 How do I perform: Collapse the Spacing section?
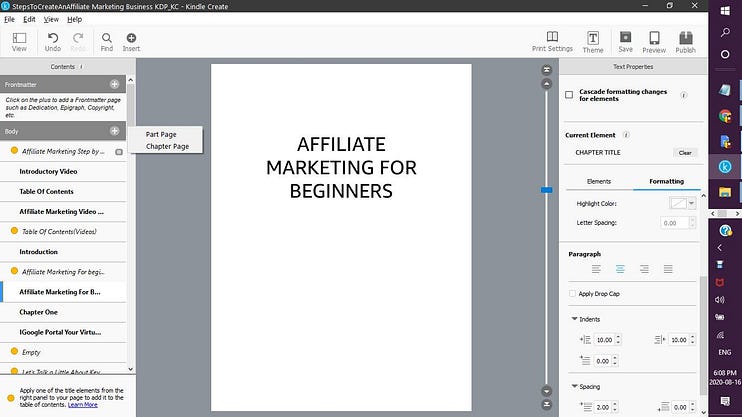(574, 387)
